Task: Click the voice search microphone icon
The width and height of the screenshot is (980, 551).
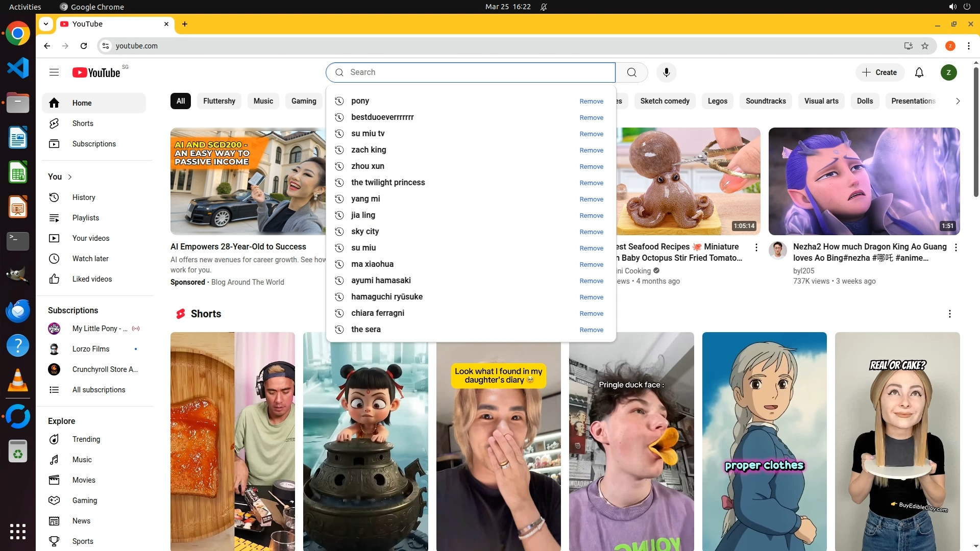Action: tap(666, 72)
